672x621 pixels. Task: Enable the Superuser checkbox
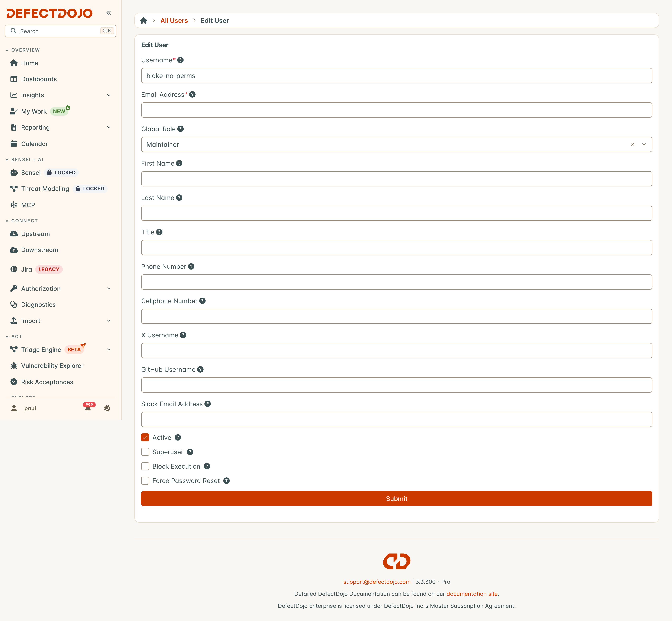click(145, 452)
